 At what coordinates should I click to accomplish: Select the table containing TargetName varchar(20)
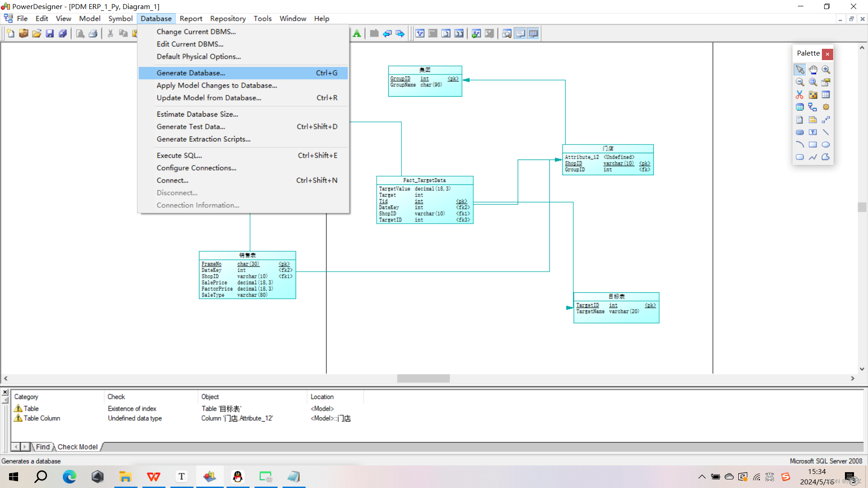(x=616, y=308)
